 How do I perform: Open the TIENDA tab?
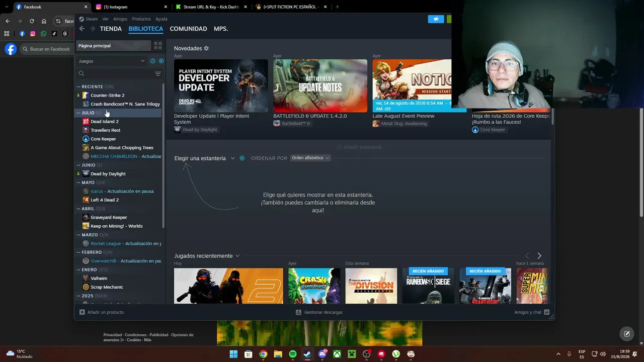tap(111, 29)
